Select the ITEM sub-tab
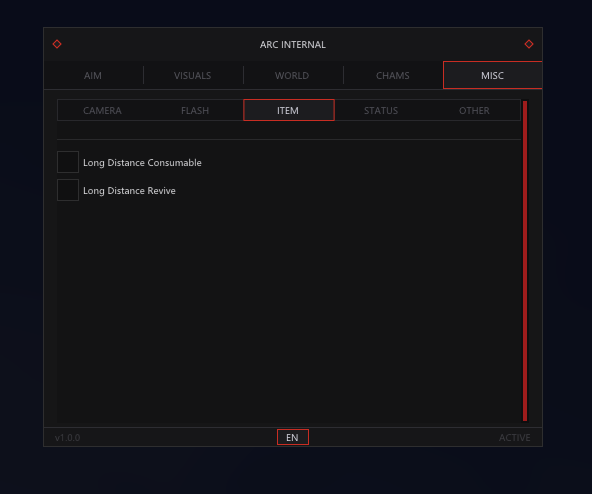Viewport: 592px width, 494px height. (x=289, y=110)
